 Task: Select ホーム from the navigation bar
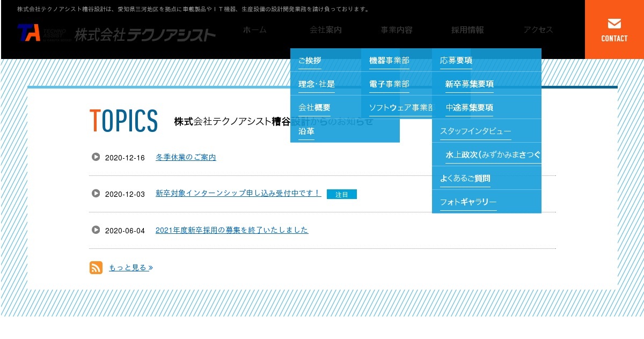[x=254, y=31]
